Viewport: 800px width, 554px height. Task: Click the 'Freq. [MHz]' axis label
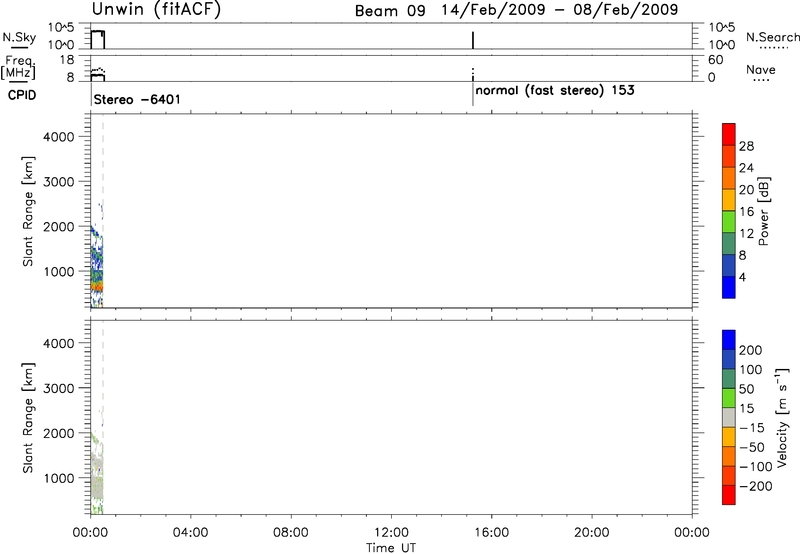tap(18, 67)
